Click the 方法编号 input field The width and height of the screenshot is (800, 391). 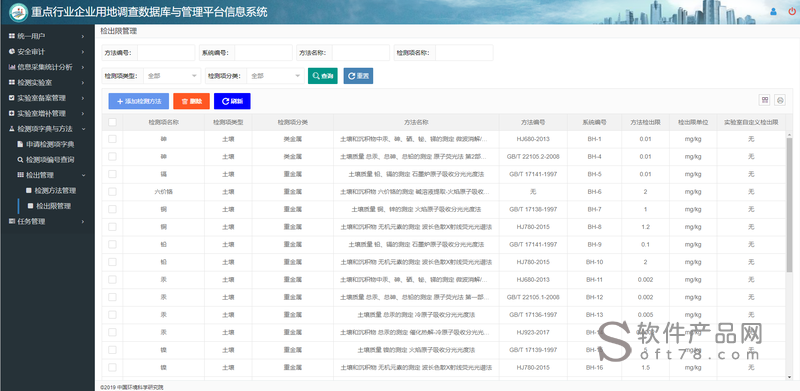166,53
